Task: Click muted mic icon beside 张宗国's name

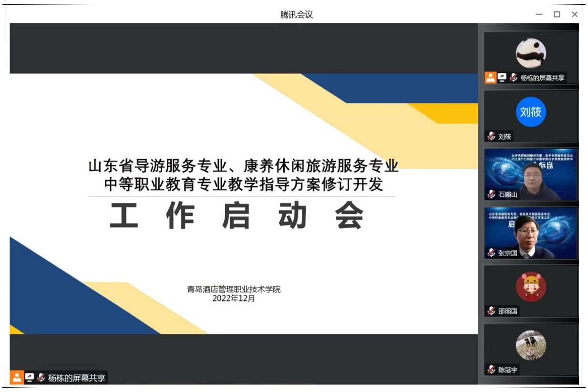Action: click(x=491, y=253)
